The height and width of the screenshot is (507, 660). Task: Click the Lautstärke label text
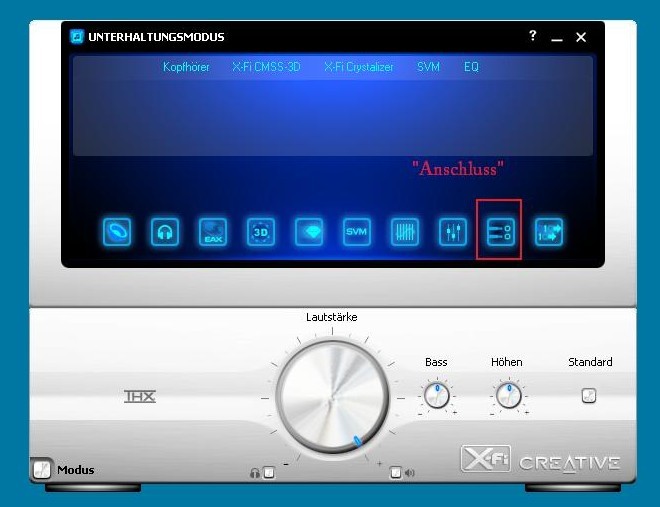pos(332,317)
